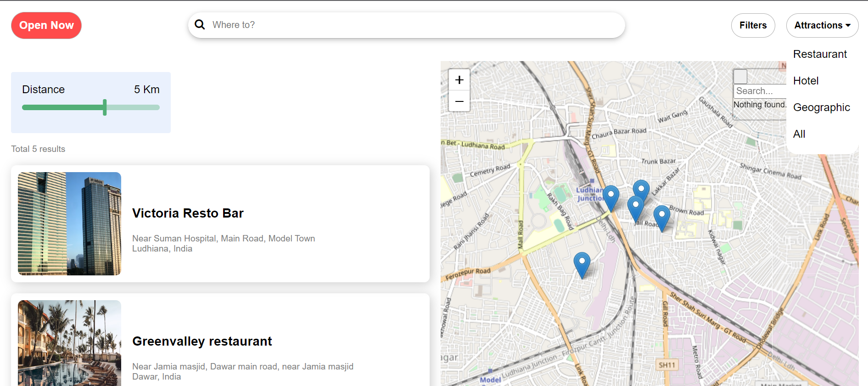Choose Hotel from the dropdown list
The image size is (868, 386).
(806, 81)
